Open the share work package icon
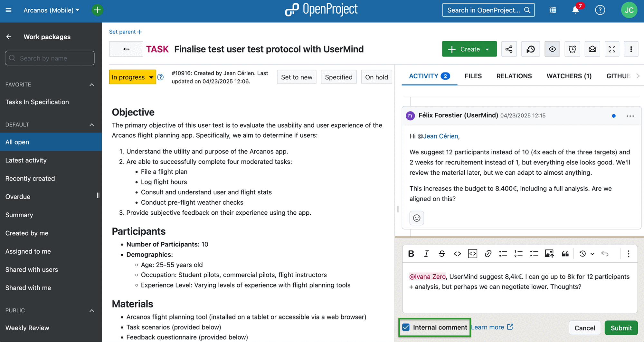The width and height of the screenshot is (644, 342). coord(509,49)
